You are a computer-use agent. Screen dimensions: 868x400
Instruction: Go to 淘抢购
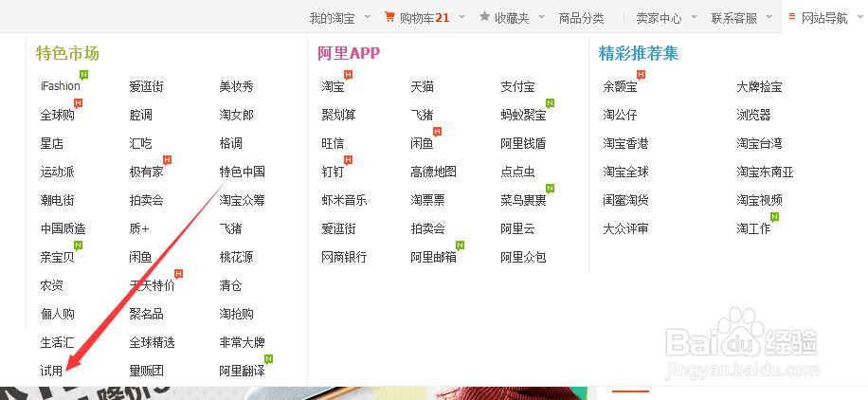(x=236, y=314)
